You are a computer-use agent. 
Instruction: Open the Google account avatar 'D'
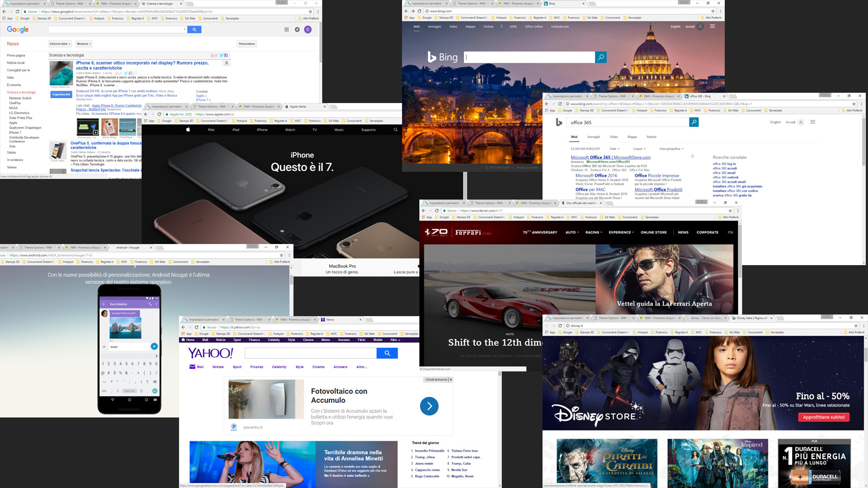[308, 29]
